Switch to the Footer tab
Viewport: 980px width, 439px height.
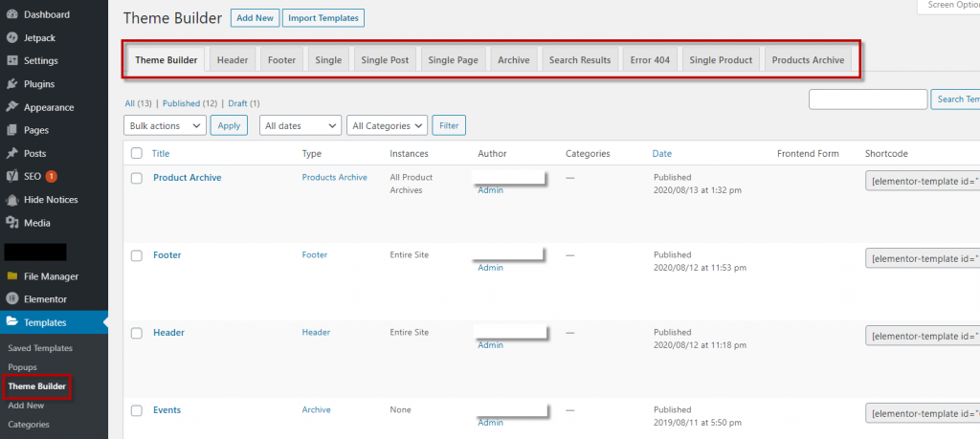tap(282, 60)
